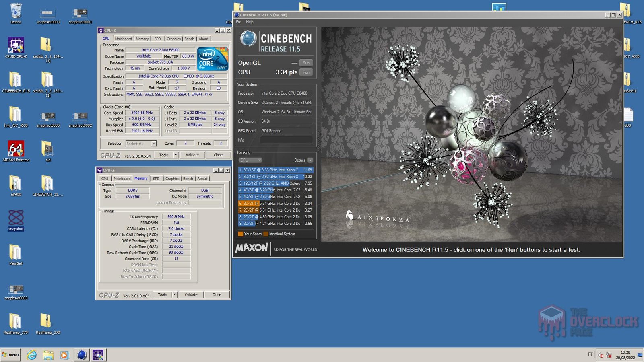The width and height of the screenshot is (644, 362).
Task: Launch Internet Explorer from the taskbar
Action: click(32, 355)
